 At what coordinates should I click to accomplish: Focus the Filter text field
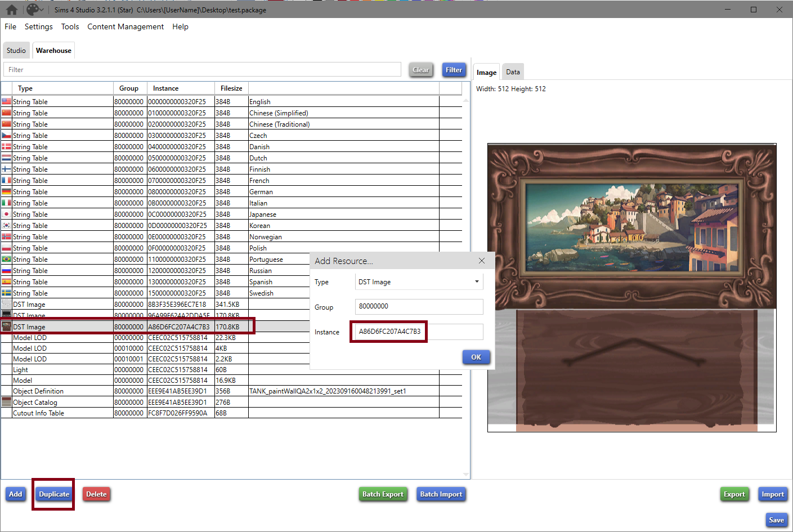click(202, 69)
